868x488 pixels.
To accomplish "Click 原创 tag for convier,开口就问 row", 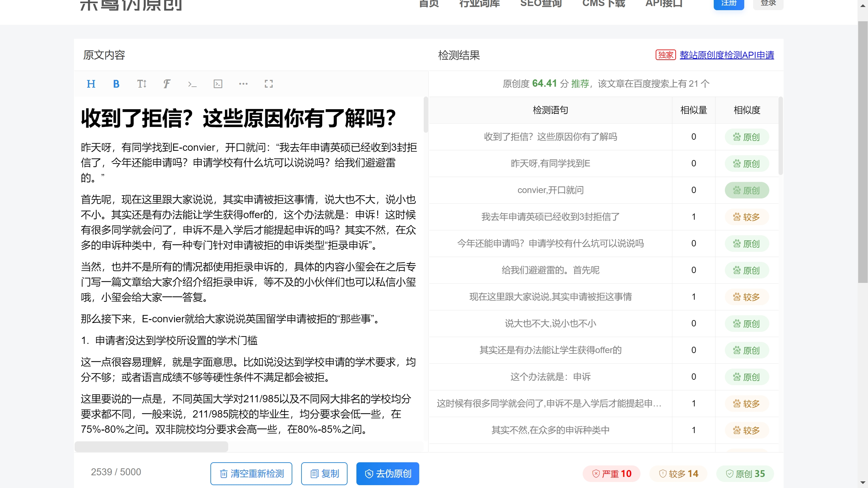I will [x=747, y=190].
